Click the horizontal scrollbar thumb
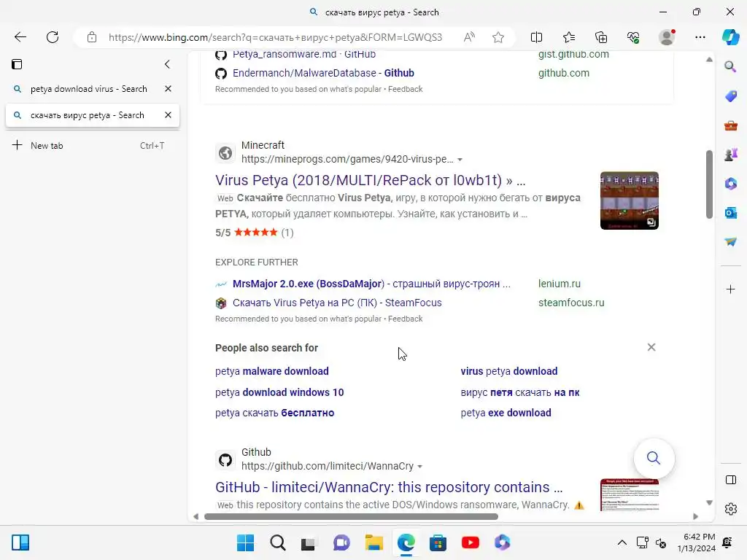Image resolution: width=747 pixels, height=560 pixels. [x=351, y=516]
